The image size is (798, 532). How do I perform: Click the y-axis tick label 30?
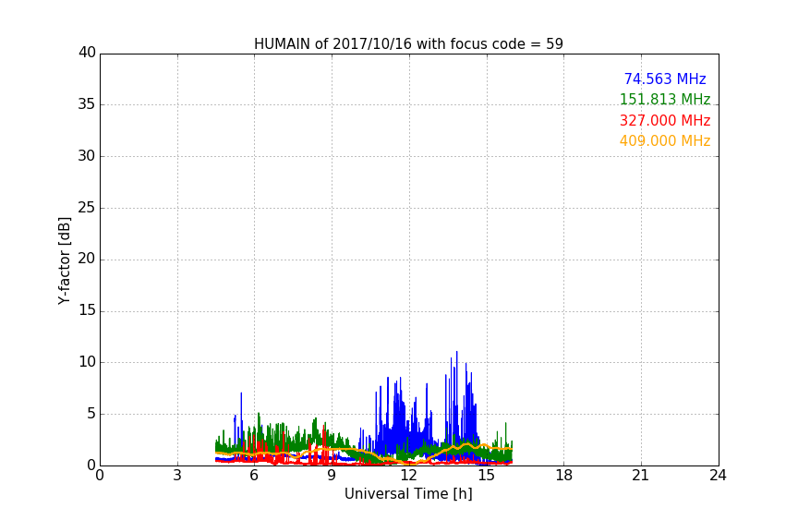pyautogui.click(x=87, y=156)
